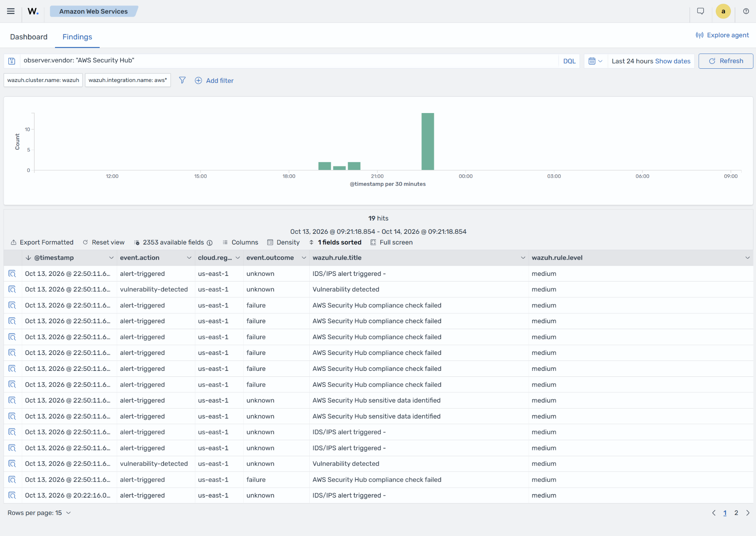Open event.action column header chevron
756x536 pixels.
pos(189,258)
